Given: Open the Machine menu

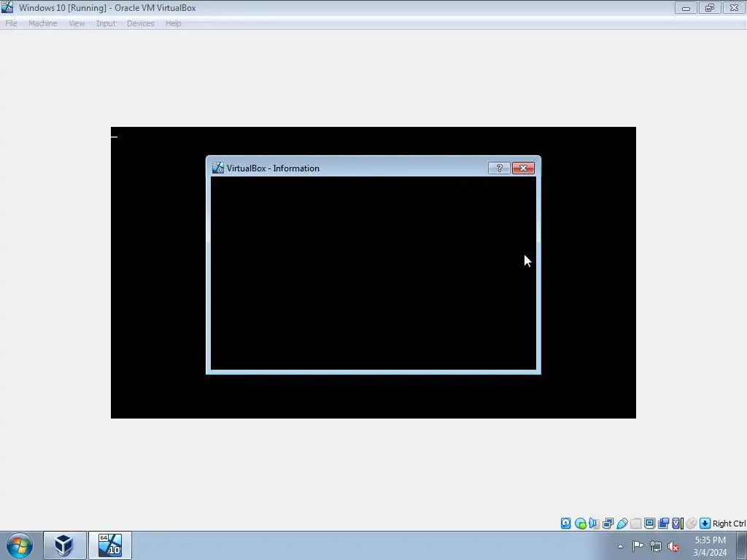Looking at the screenshot, I should point(43,23).
